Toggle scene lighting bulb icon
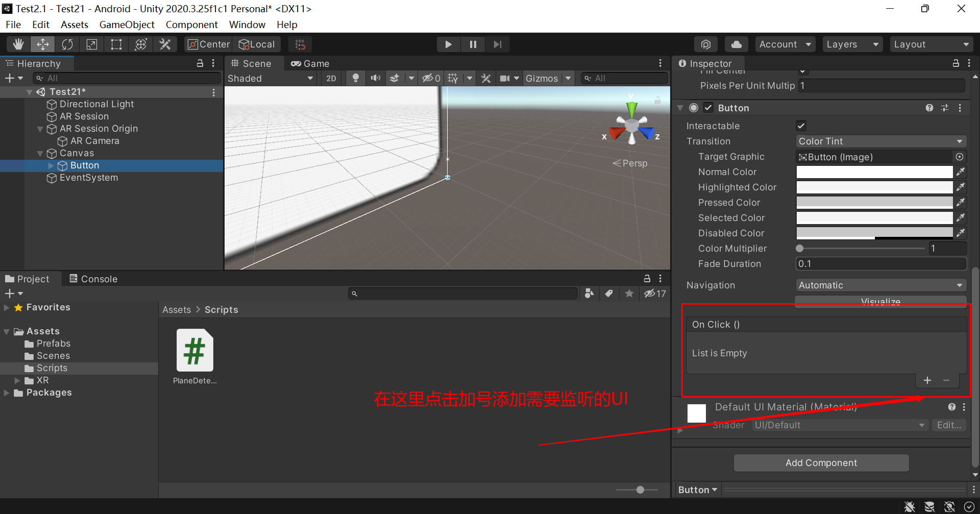 356,78
